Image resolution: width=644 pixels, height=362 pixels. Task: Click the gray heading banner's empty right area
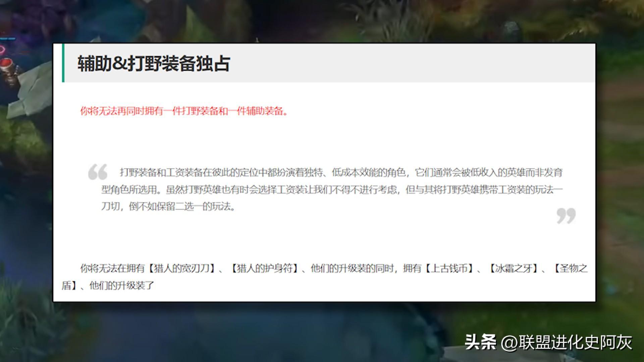(x=436, y=63)
